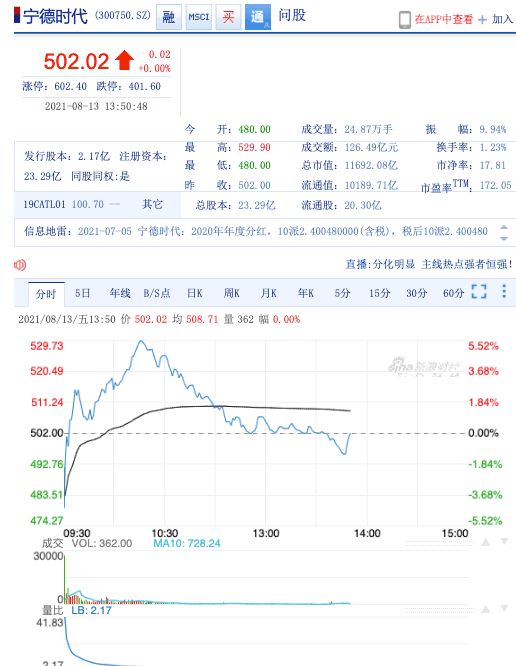Show the previous 信息地雷 news item
516x666 pixels.
[504, 227]
